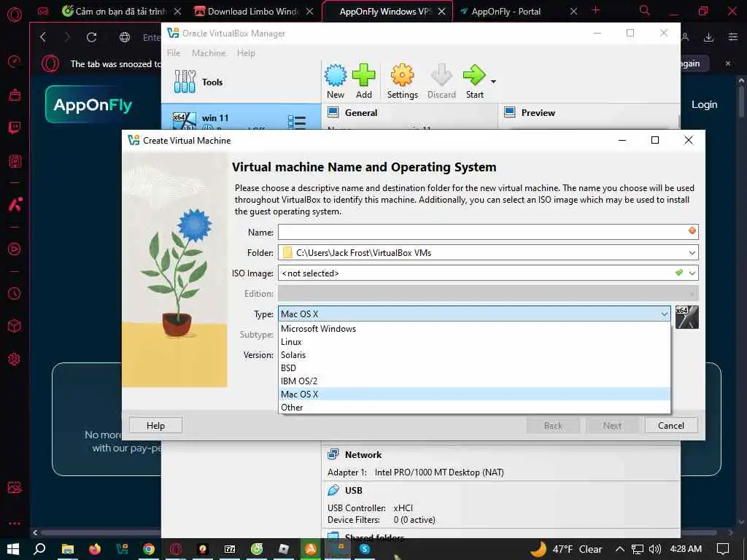
Task: Open the Twitch icon in Opera sidebar
Action: tap(15, 128)
